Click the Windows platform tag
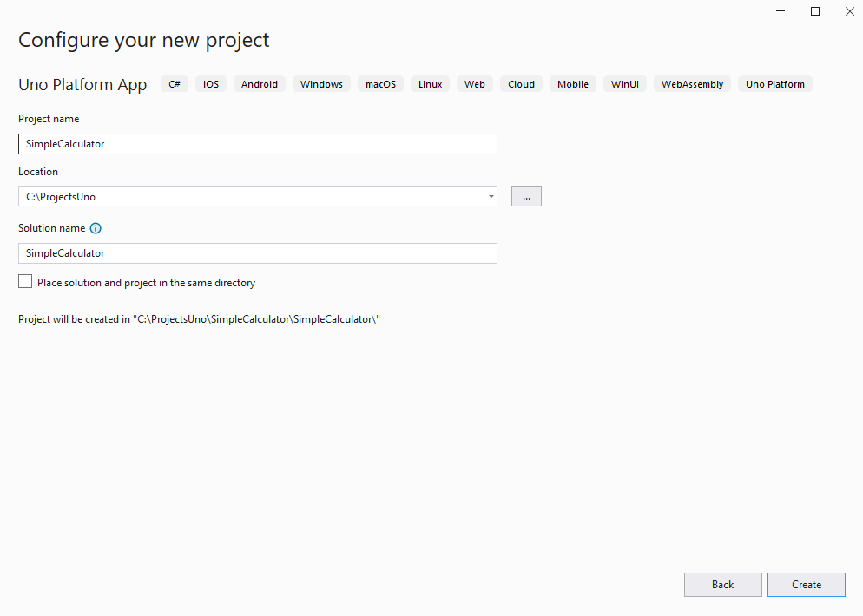 click(x=321, y=84)
